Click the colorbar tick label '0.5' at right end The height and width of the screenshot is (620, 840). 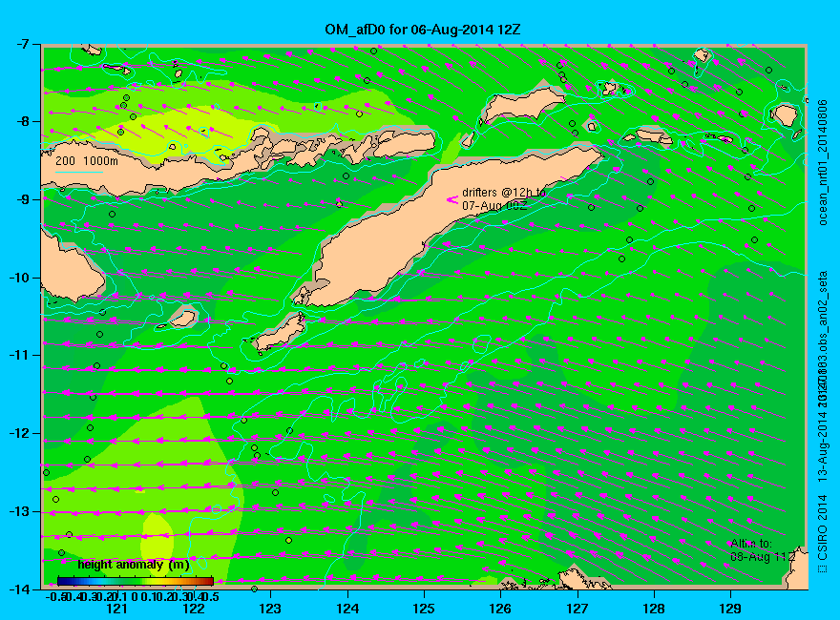[x=210, y=596]
